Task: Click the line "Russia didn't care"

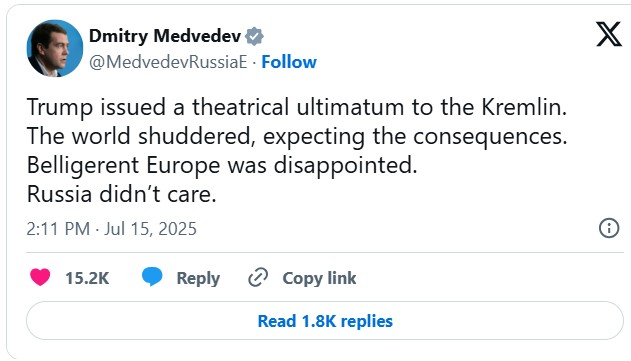Action: (122, 194)
